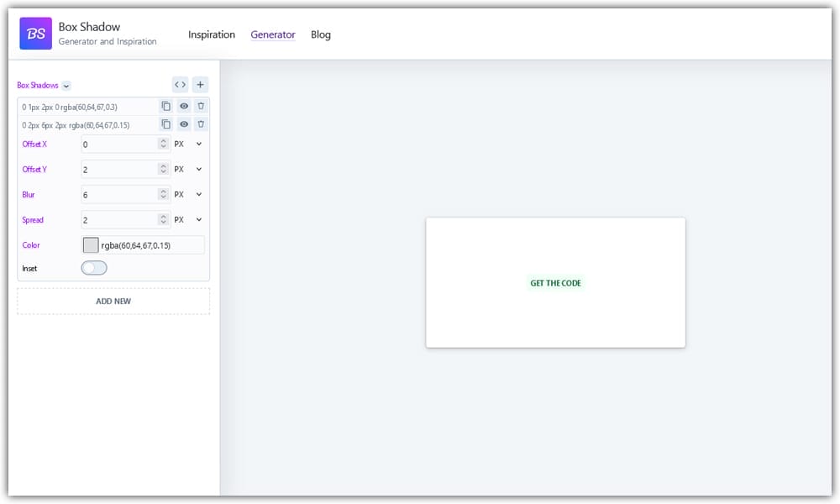The image size is (840, 504).
Task: Duplicate the first shadow layer
Action: pos(166,107)
